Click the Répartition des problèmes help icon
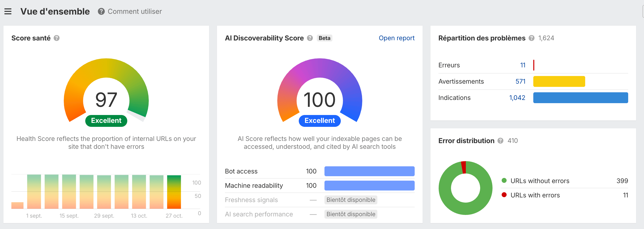This screenshot has width=644, height=229. pyautogui.click(x=532, y=38)
